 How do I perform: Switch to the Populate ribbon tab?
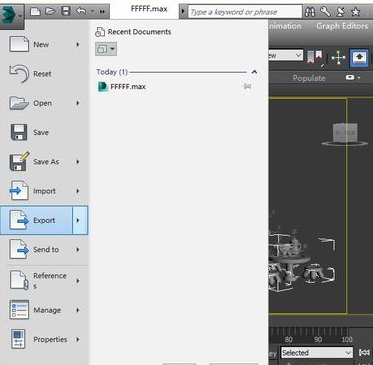pyautogui.click(x=309, y=78)
